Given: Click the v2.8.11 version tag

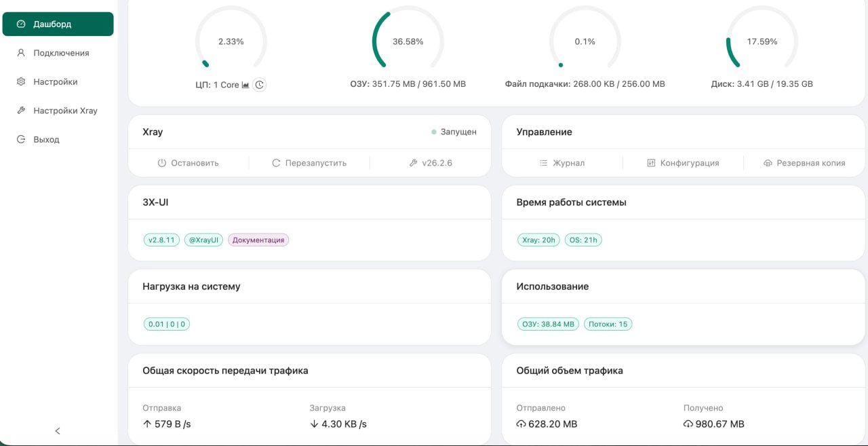Looking at the screenshot, I should [x=161, y=240].
